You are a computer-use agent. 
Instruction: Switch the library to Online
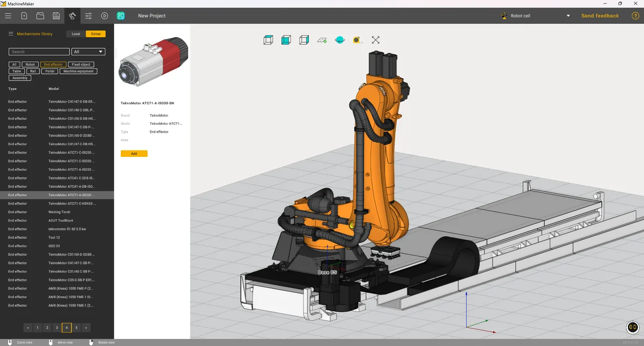click(96, 34)
